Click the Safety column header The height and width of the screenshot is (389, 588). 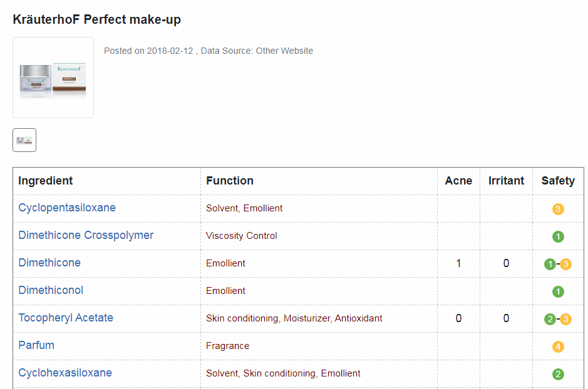(558, 181)
